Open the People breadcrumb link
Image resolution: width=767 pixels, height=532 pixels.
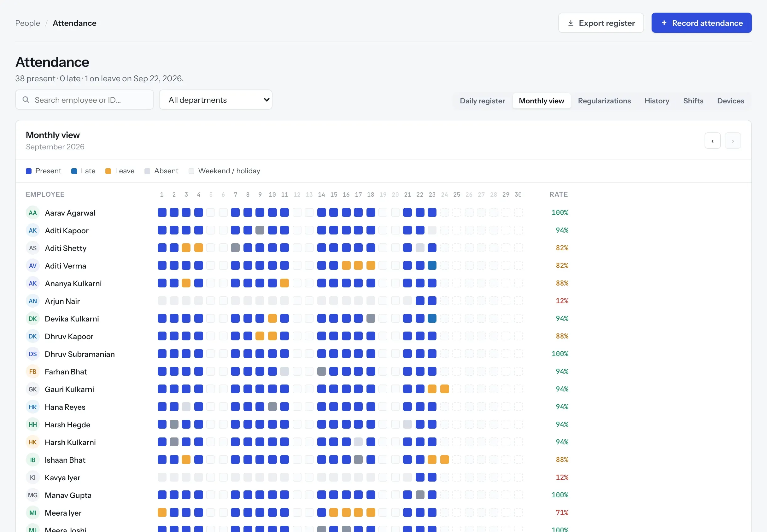[28, 23]
